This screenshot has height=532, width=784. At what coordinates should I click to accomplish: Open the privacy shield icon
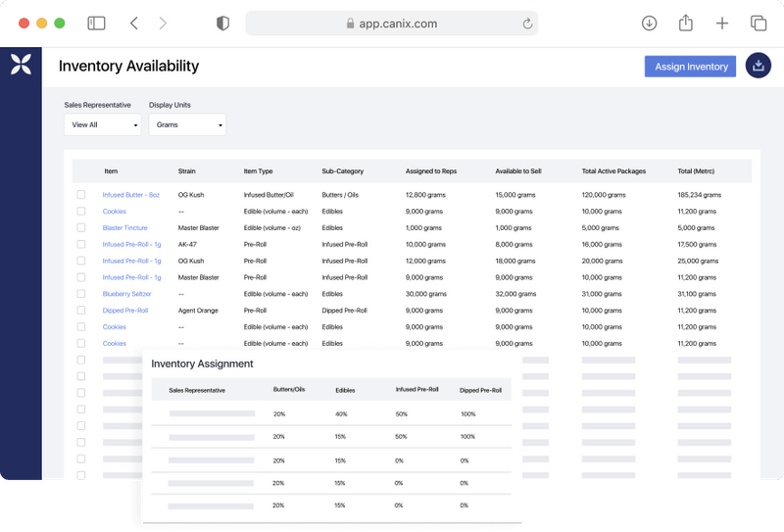pyautogui.click(x=222, y=23)
